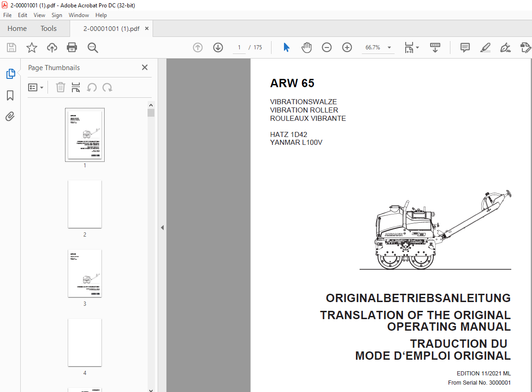Collapse the navigation pane arrow

162,227
